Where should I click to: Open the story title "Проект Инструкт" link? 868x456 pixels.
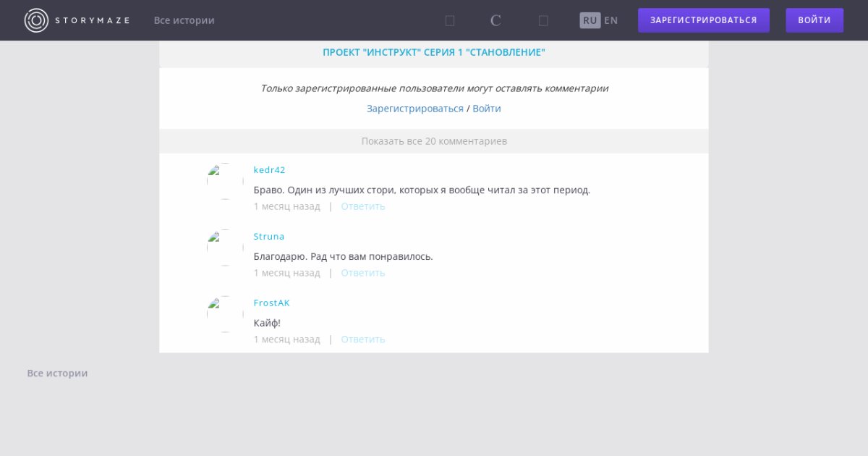tap(434, 52)
